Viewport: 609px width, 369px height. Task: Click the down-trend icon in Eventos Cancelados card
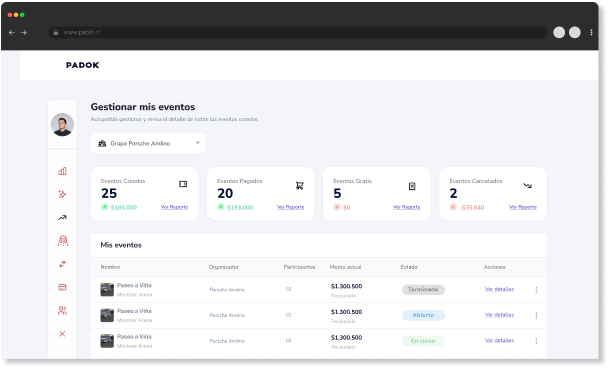[x=527, y=186]
